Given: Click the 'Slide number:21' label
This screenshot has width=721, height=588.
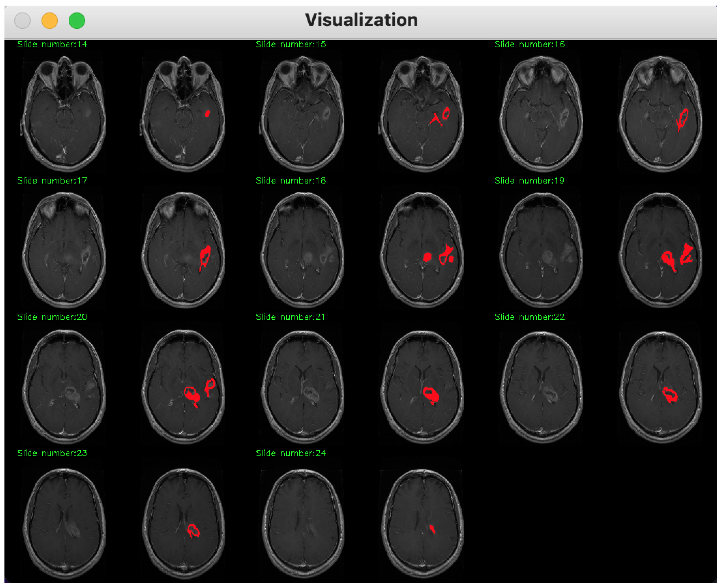Looking at the screenshot, I should coord(290,317).
